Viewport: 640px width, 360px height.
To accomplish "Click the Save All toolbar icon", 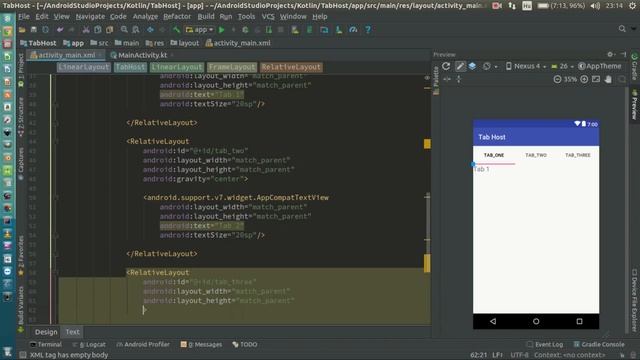I will tap(34, 30).
